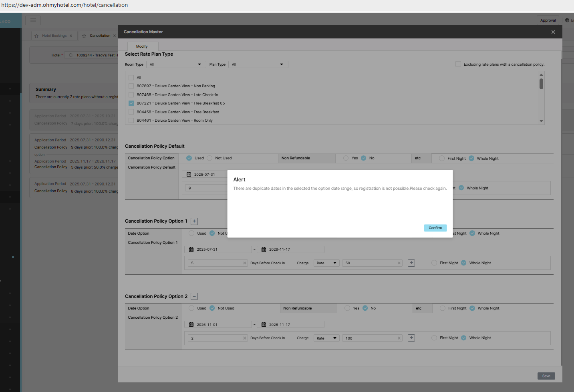Tick Excluding rate plans with a cancellation policy
Image resolution: width=574 pixels, height=392 pixels.
point(458,64)
